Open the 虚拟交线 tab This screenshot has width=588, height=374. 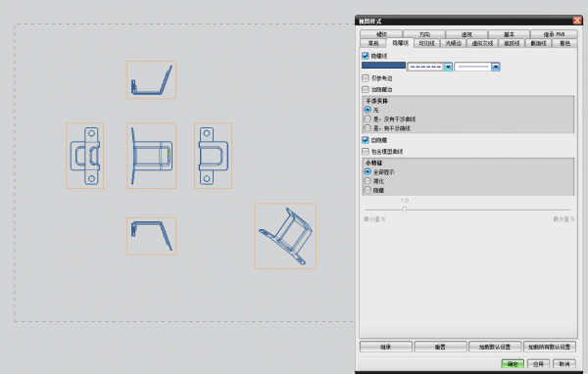coord(482,43)
